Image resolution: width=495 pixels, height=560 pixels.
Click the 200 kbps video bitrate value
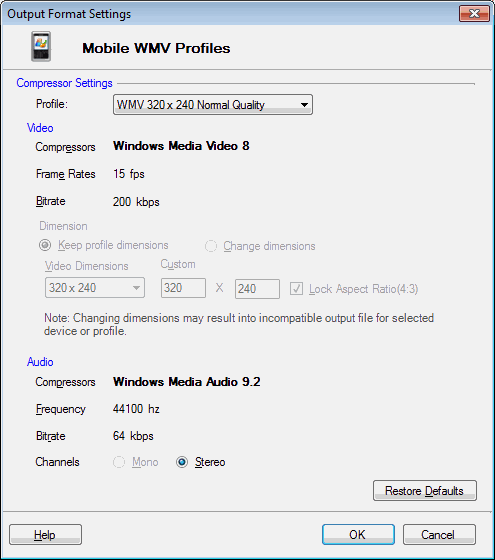[136, 202]
